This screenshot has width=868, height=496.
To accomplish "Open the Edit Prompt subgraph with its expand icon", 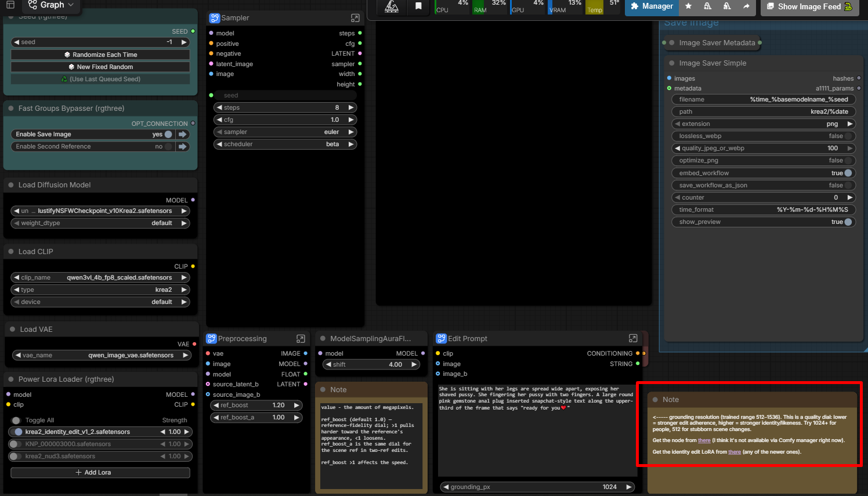I will (633, 339).
